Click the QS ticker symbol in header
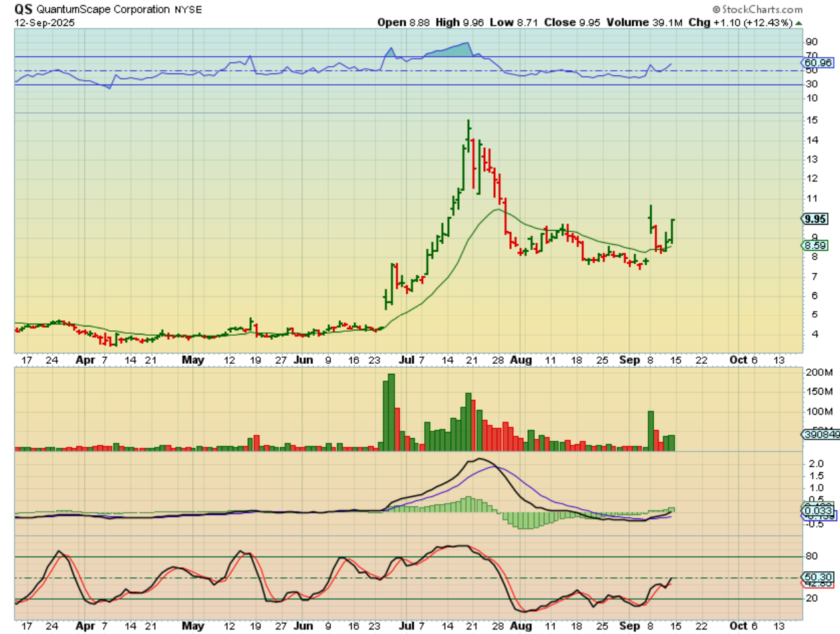The height and width of the screenshot is (634, 840). pos(24,10)
